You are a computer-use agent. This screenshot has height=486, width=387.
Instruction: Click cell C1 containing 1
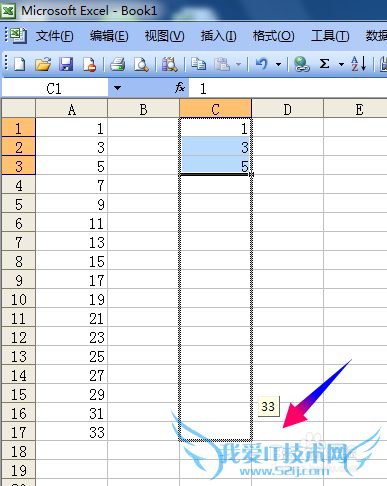tap(215, 128)
